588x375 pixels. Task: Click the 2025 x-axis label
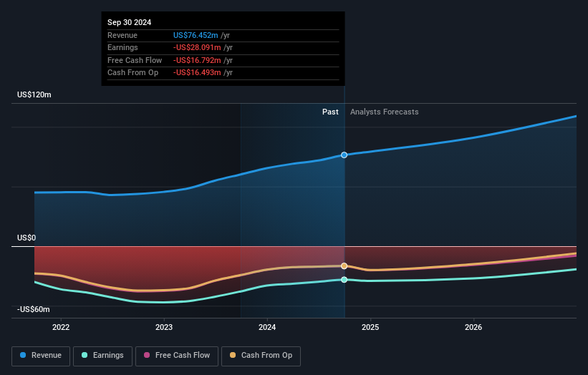(x=370, y=327)
